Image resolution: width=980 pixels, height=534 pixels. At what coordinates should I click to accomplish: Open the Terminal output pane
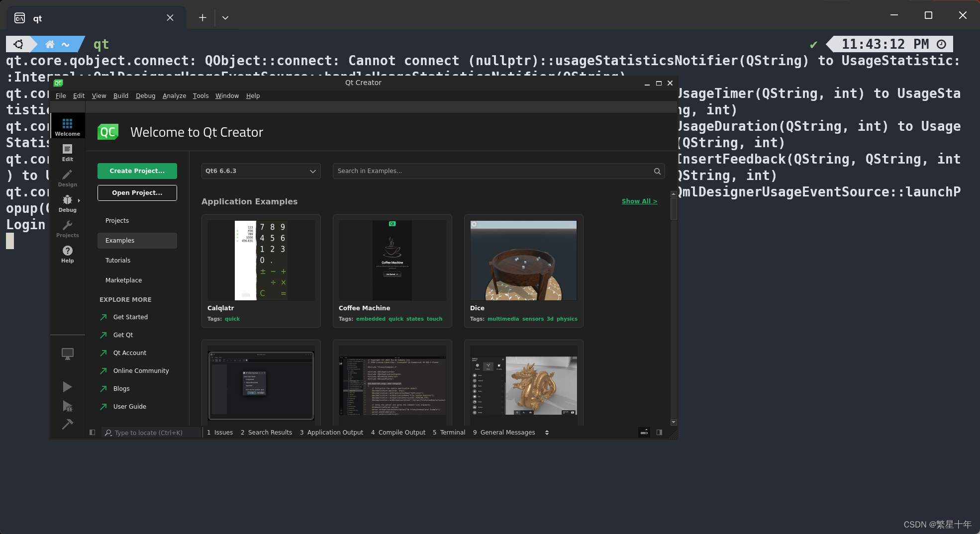[x=449, y=433]
